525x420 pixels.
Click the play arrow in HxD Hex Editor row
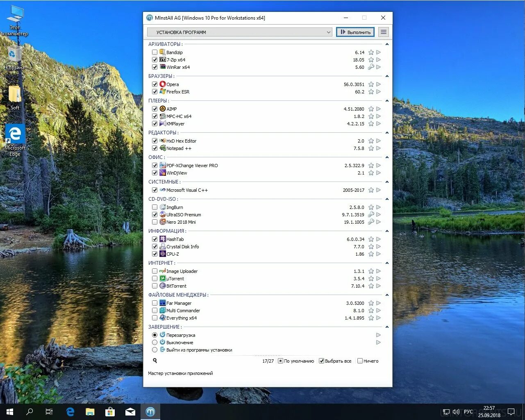pos(378,141)
